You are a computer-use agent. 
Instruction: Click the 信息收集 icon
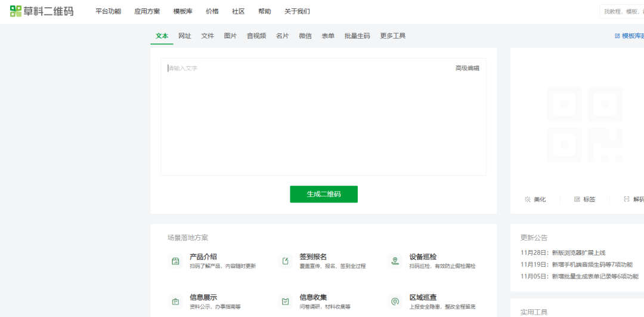(x=285, y=301)
